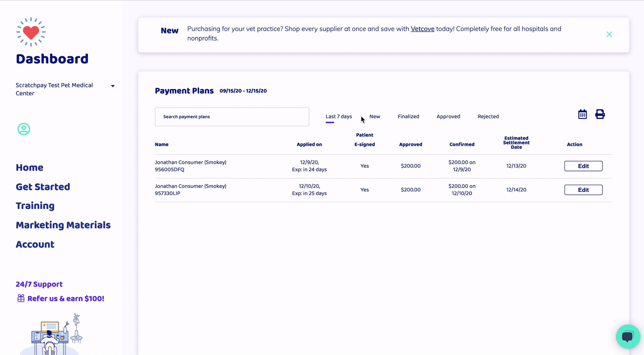Click the Approved column header

pyautogui.click(x=411, y=144)
